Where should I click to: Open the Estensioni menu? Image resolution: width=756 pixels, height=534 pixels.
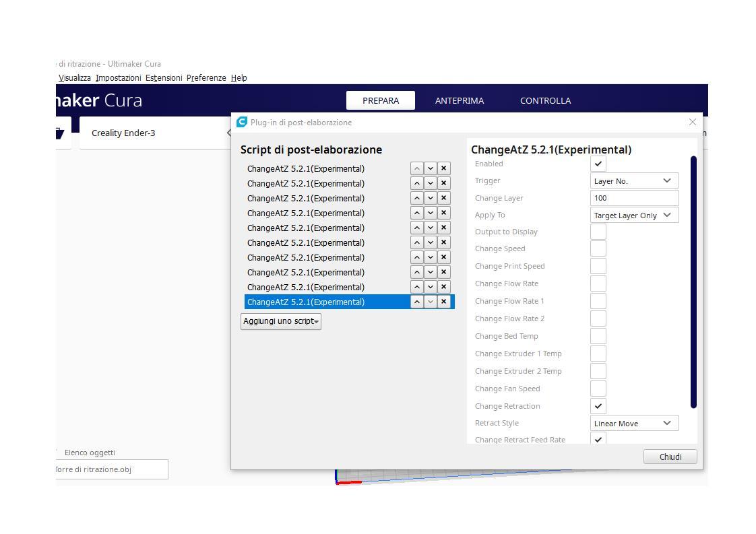[x=164, y=77]
